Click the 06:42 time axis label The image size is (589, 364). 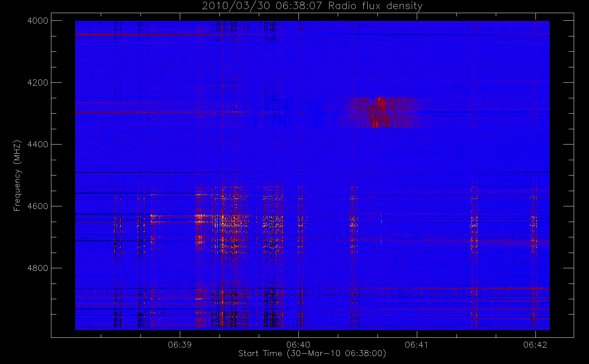click(x=535, y=345)
